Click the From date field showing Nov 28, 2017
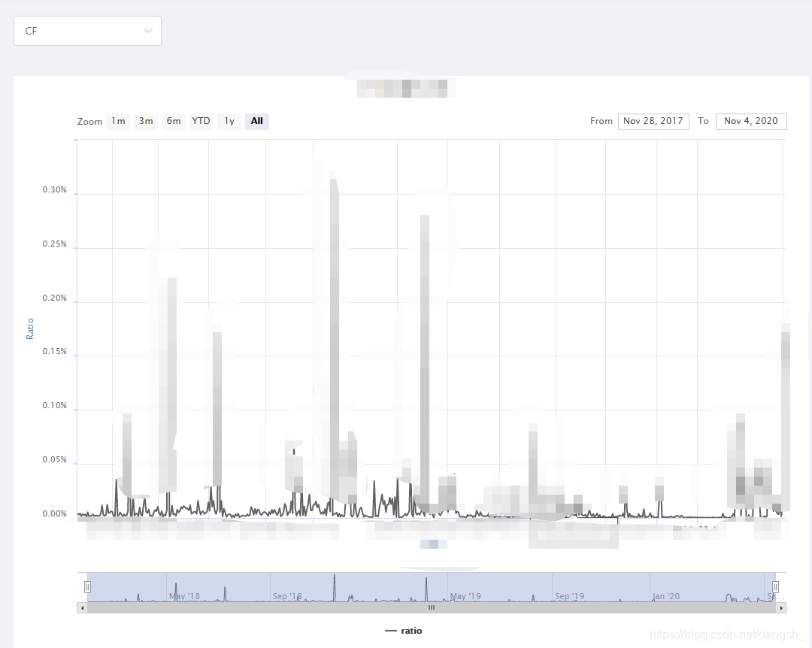Viewport: 812px width, 648px height. coord(653,121)
